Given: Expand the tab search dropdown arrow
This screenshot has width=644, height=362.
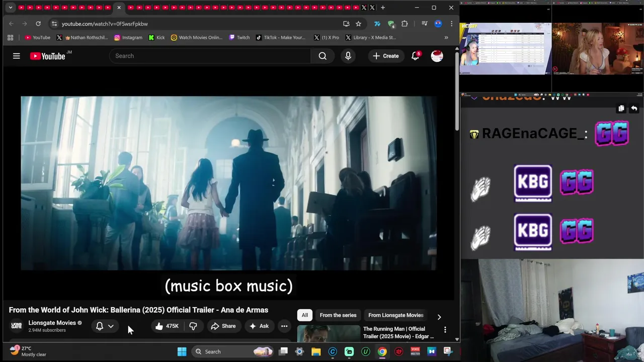Looking at the screenshot, I should coord(11,8).
